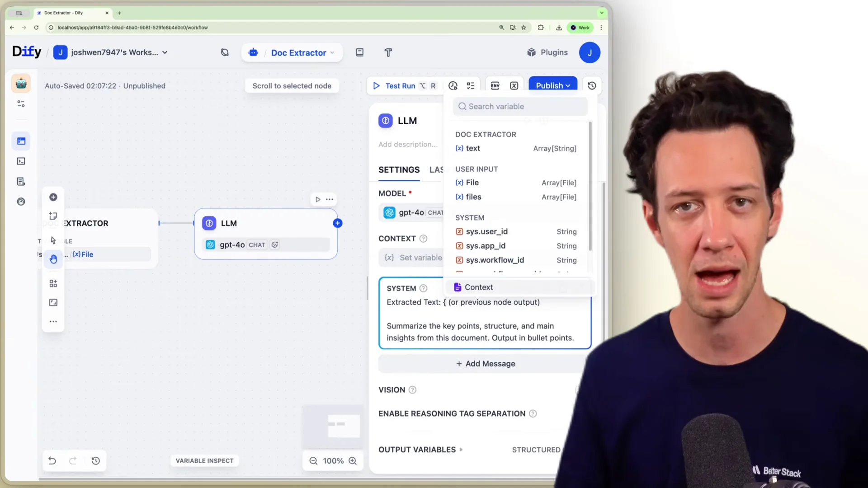Open the ENV environment variables icon
The height and width of the screenshot is (488, 868).
[x=495, y=86]
